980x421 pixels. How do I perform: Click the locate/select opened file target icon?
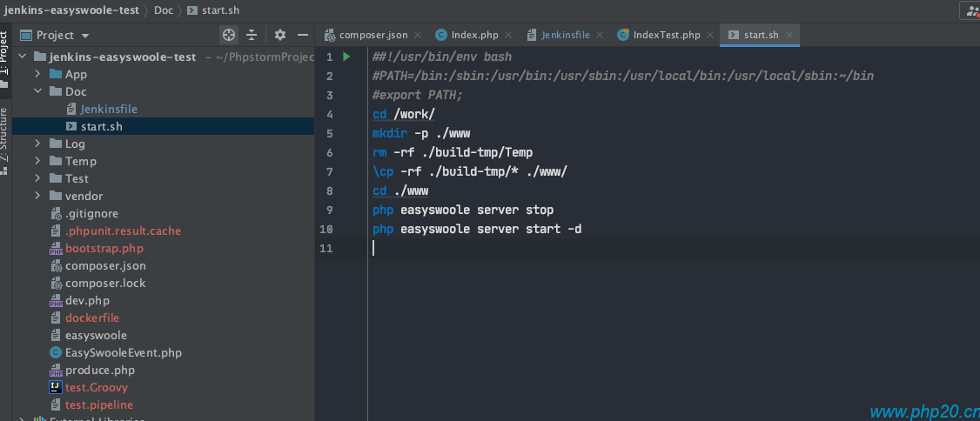click(230, 35)
